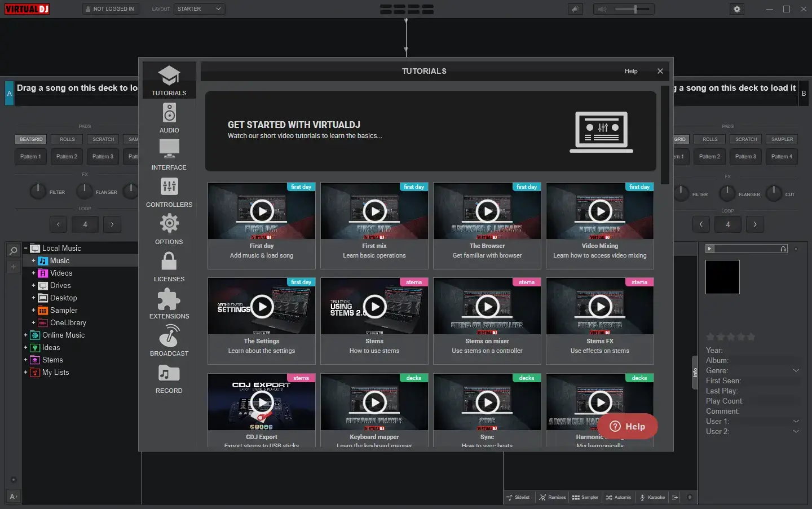
Task: Click the red Help chat button
Action: [x=628, y=426]
